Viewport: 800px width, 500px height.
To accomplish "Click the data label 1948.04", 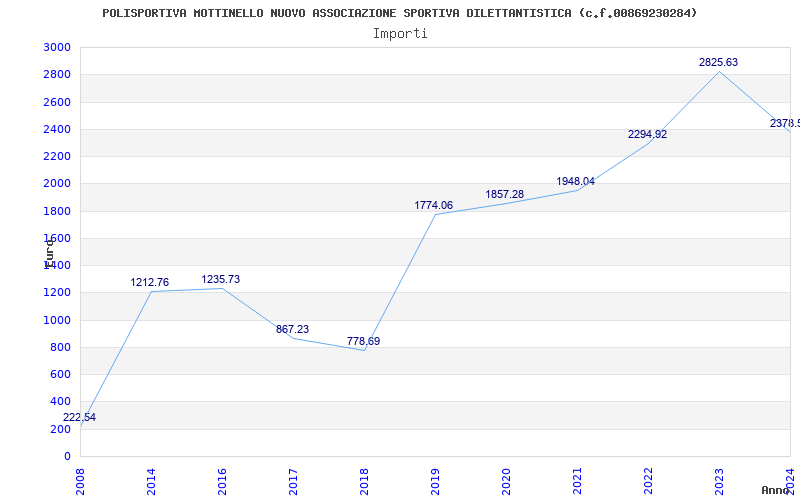I will [x=576, y=181].
